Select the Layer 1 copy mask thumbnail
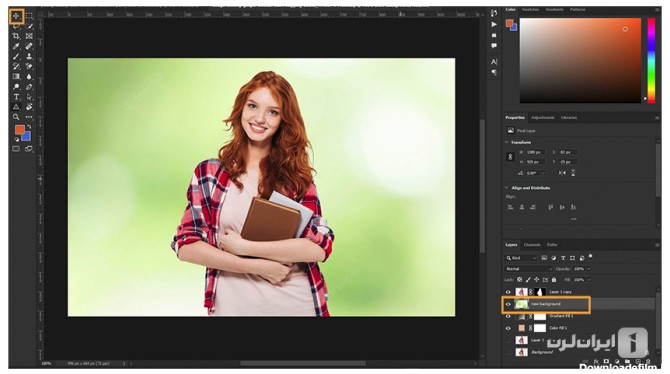 pos(540,292)
